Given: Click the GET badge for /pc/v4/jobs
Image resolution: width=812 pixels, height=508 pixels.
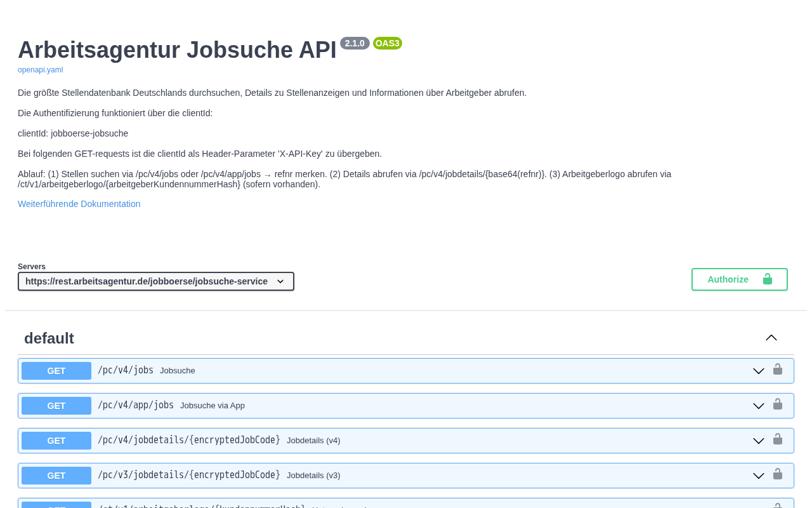Looking at the screenshot, I should (56, 371).
